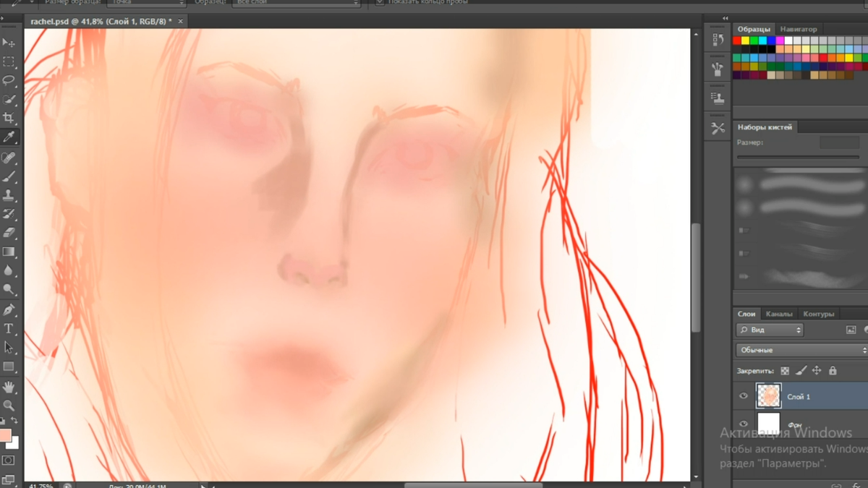The width and height of the screenshot is (868, 488).
Task: Toggle pixel layer filter in Layers panel
Action: (x=851, y=330)
